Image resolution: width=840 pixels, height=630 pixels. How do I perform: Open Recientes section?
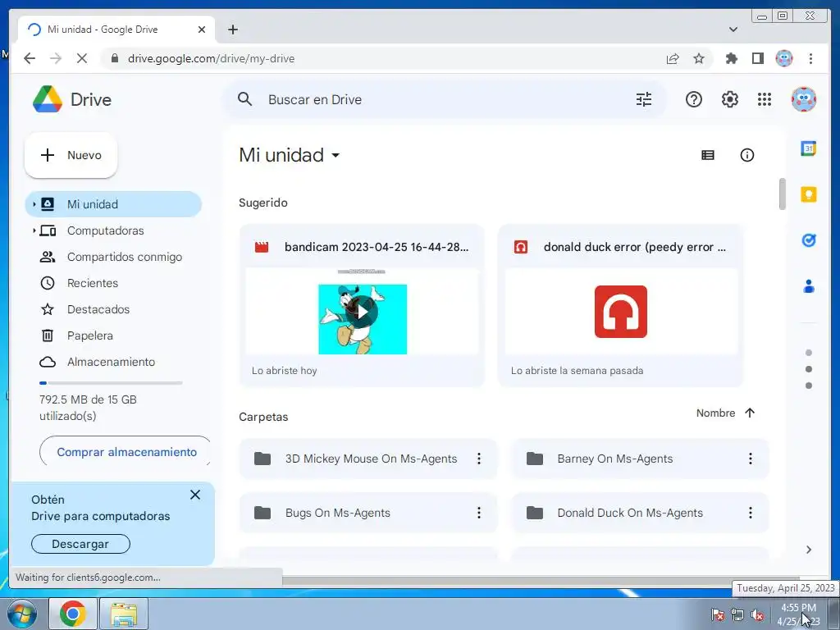point(92,283)
